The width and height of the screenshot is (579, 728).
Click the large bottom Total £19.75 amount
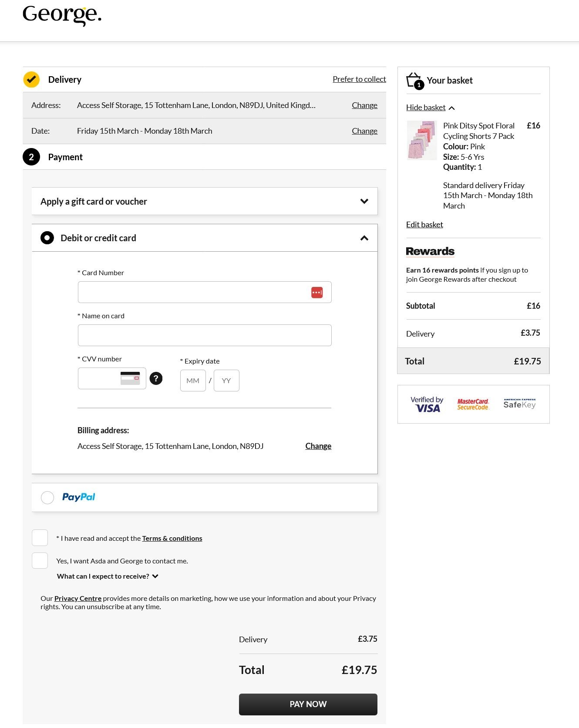(359, 670)
